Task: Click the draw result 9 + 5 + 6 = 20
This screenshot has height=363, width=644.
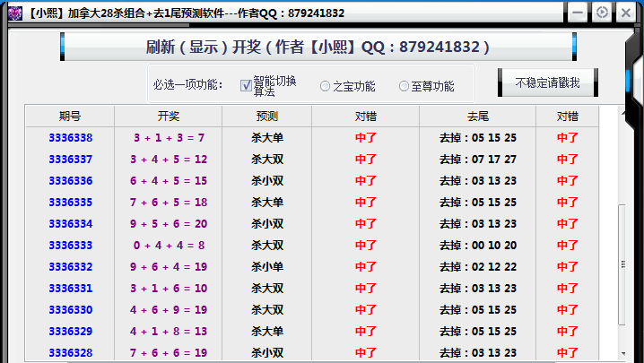Action: 169,224
